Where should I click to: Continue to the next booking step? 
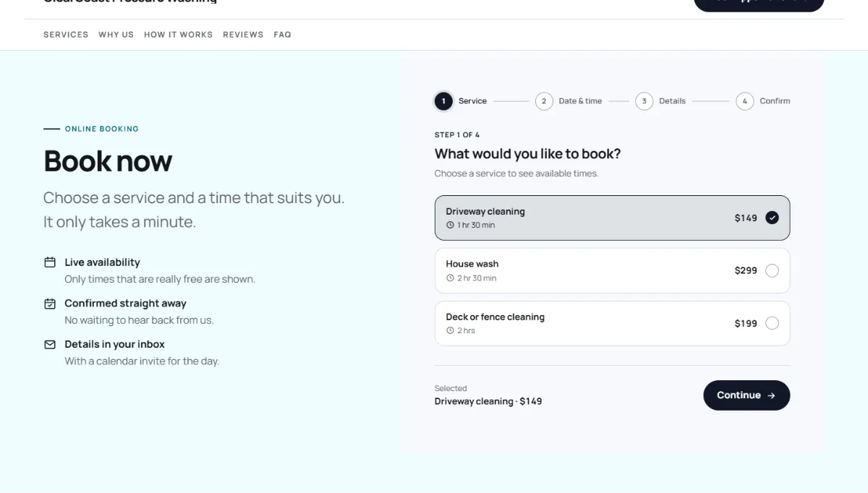746,395
